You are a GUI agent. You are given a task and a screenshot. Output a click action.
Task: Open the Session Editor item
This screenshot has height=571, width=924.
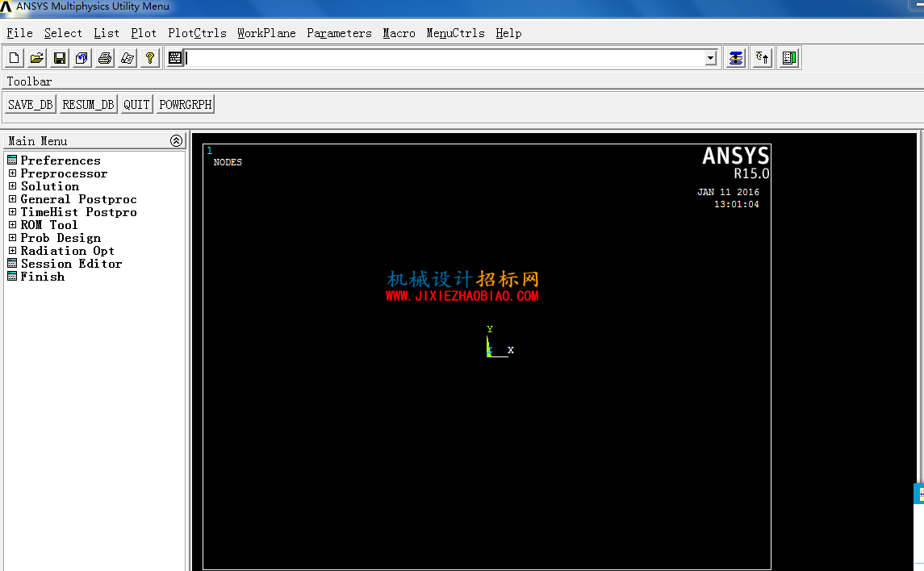[71, 264]
